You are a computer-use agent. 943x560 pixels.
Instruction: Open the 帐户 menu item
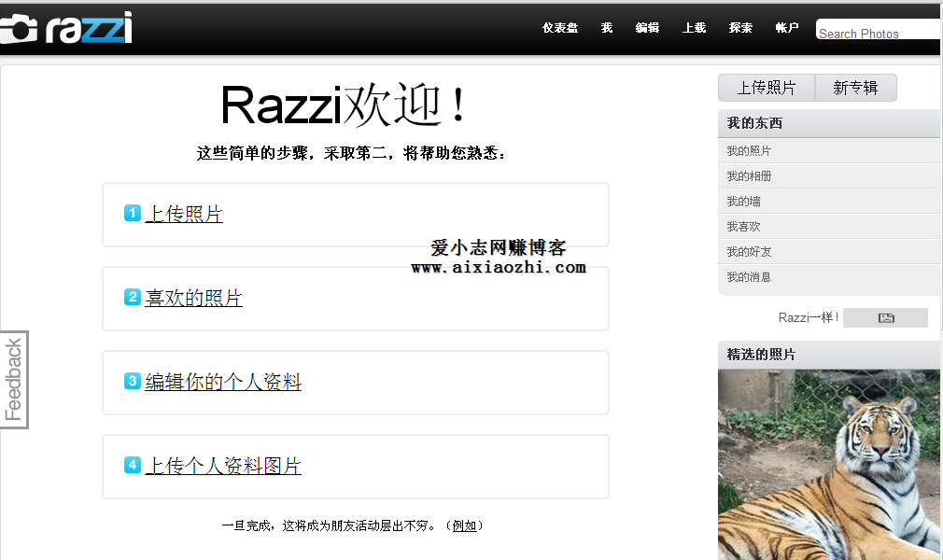(787, 28)
